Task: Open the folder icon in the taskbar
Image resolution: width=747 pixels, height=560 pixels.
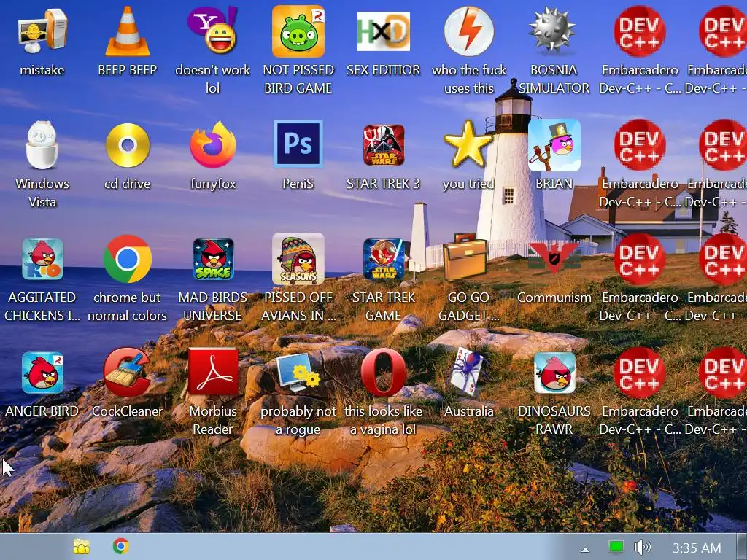Action: [x=82, y=547]
